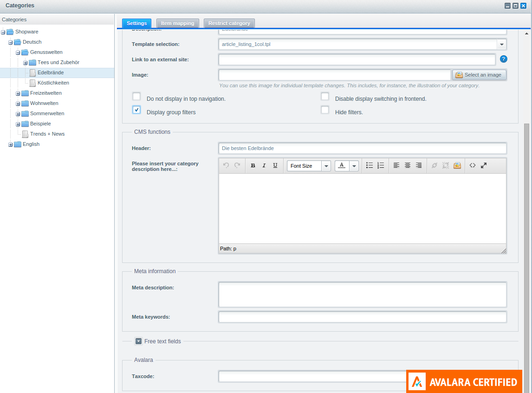
Task: Align text right in editor
Action: 419,165
